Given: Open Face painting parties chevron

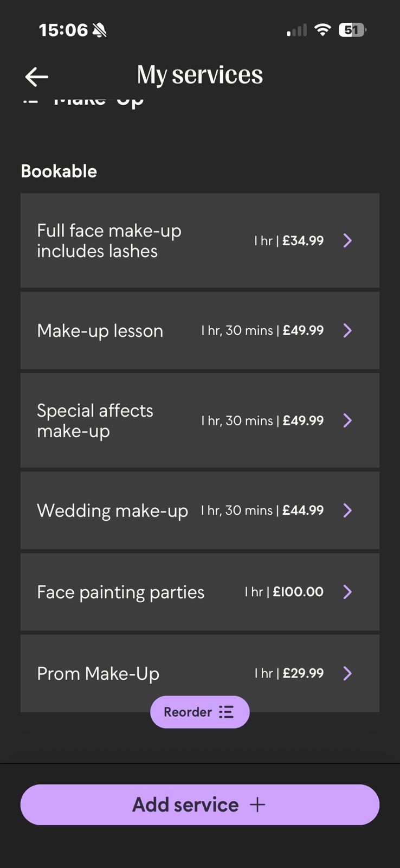Looking at the screenshot, I should click(x=348, y=592).
